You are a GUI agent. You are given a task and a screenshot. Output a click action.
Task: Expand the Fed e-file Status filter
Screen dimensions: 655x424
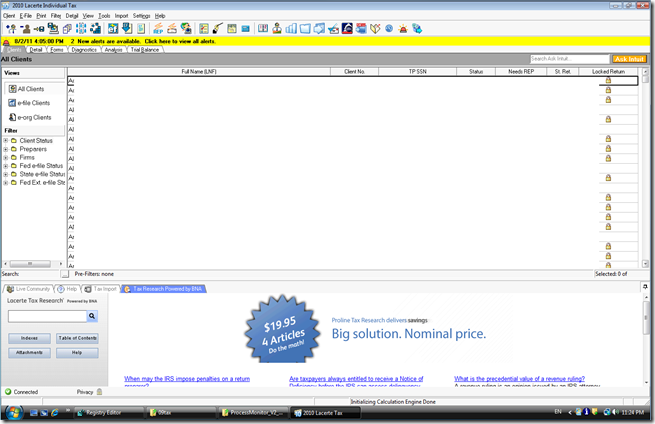(x=6, y=166)
